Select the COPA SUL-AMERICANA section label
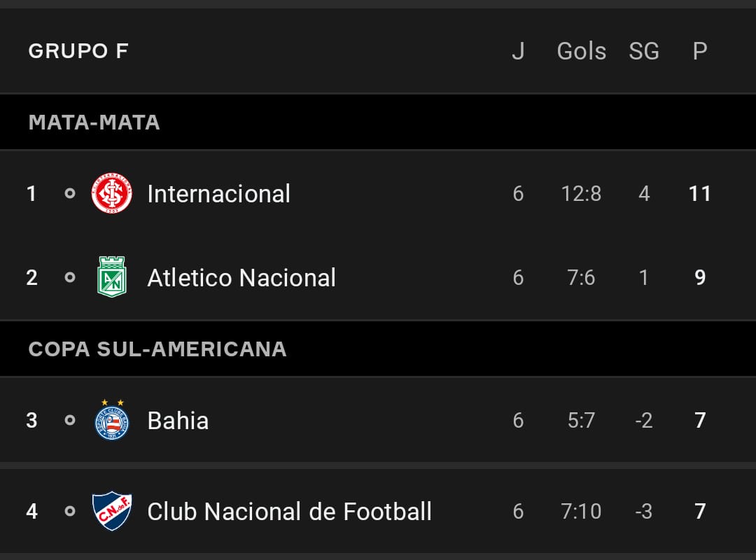 click(x=157, y=349)
